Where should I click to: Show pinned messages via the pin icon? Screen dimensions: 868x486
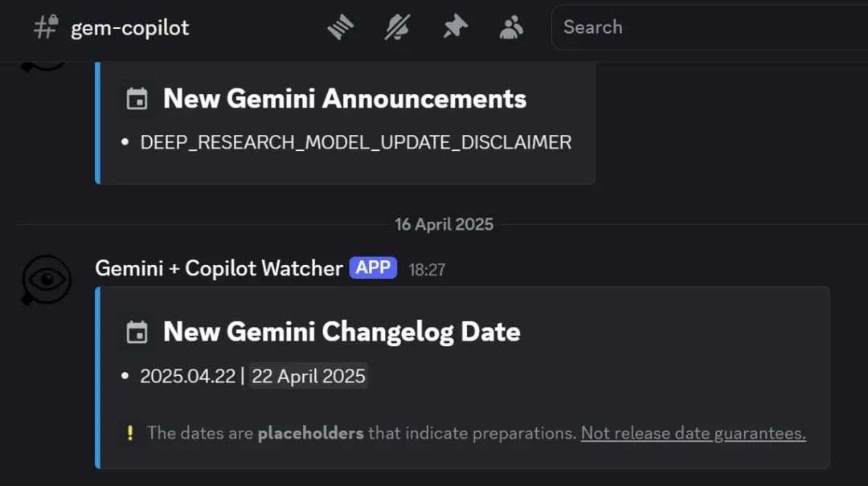coord(455,27)
